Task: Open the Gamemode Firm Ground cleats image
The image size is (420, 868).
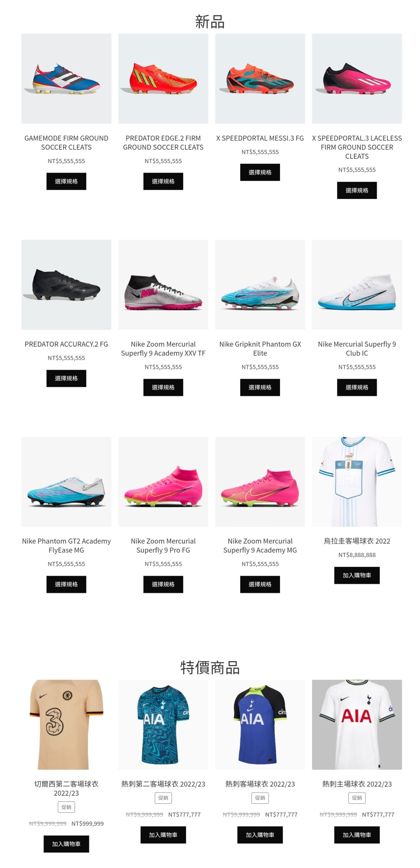Action: [66, 78]
